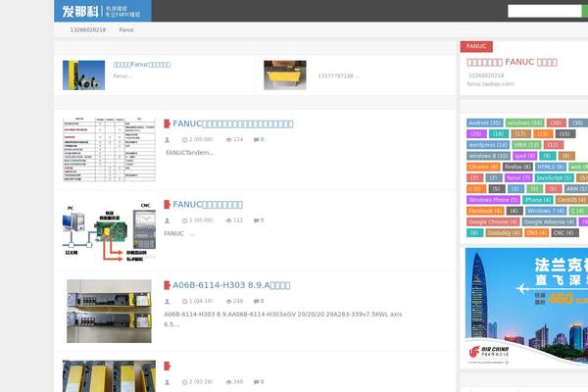Open the featured Fanuc servo motor thumbnail
588x392 pixels.
click(x=83, y=75)
